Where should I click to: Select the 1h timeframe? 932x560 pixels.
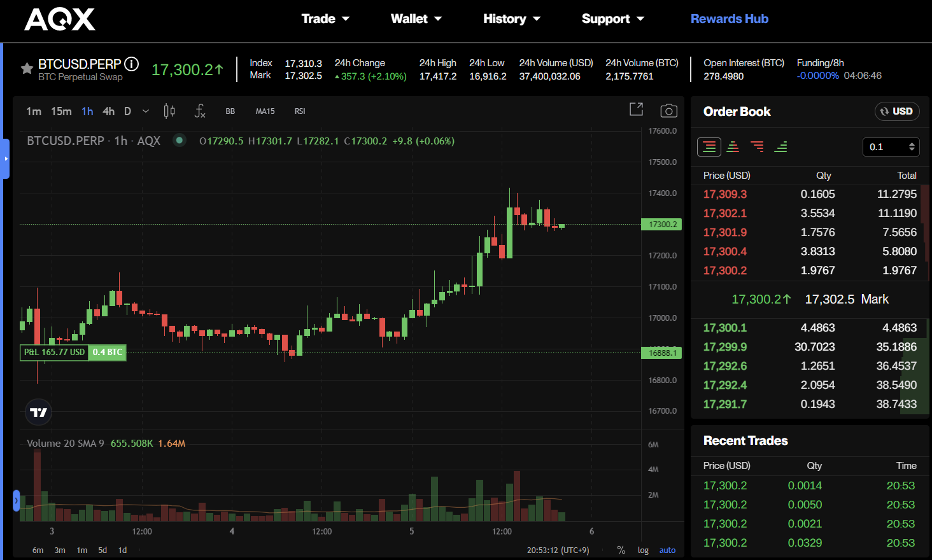pos(87,111)
